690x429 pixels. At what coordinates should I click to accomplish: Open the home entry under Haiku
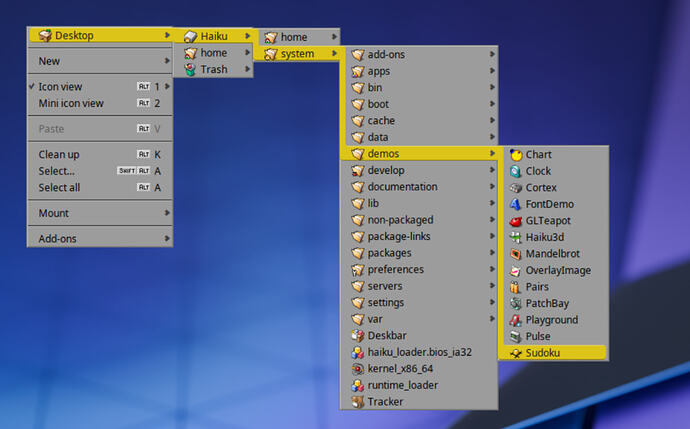(301, 37)
